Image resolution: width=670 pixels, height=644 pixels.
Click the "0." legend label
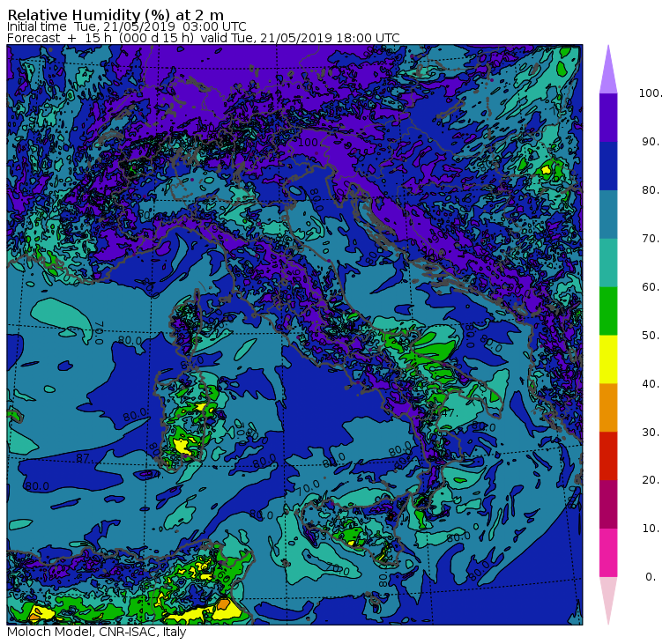651,577
